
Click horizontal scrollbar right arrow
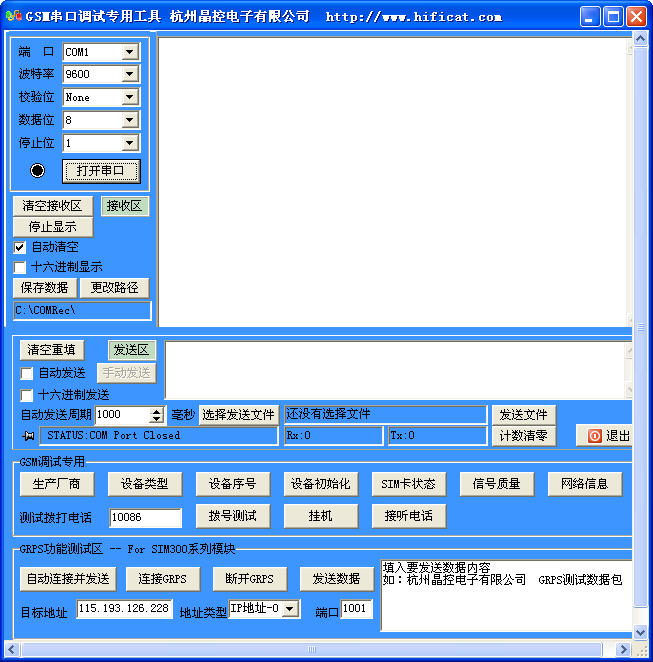pos(623,649)
